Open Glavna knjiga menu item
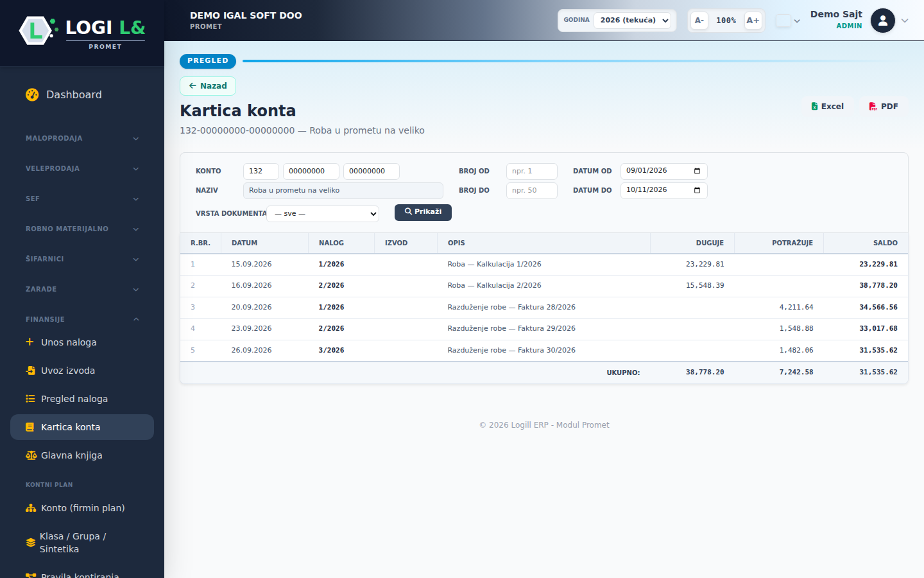The width and height of the screenshot is (924, 578). click(82, 455)
